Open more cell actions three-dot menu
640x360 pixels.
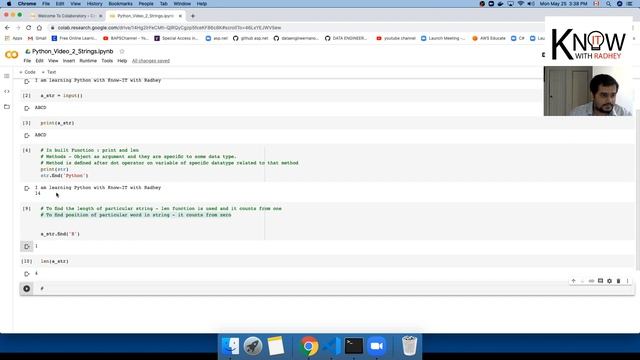coord(627,281)
